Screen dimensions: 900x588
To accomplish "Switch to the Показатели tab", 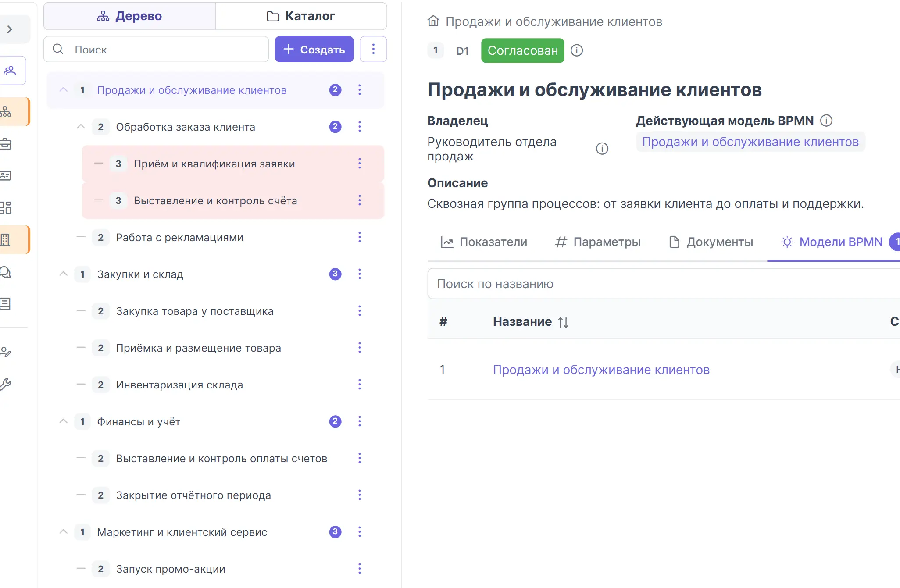I will click(484, 242).
